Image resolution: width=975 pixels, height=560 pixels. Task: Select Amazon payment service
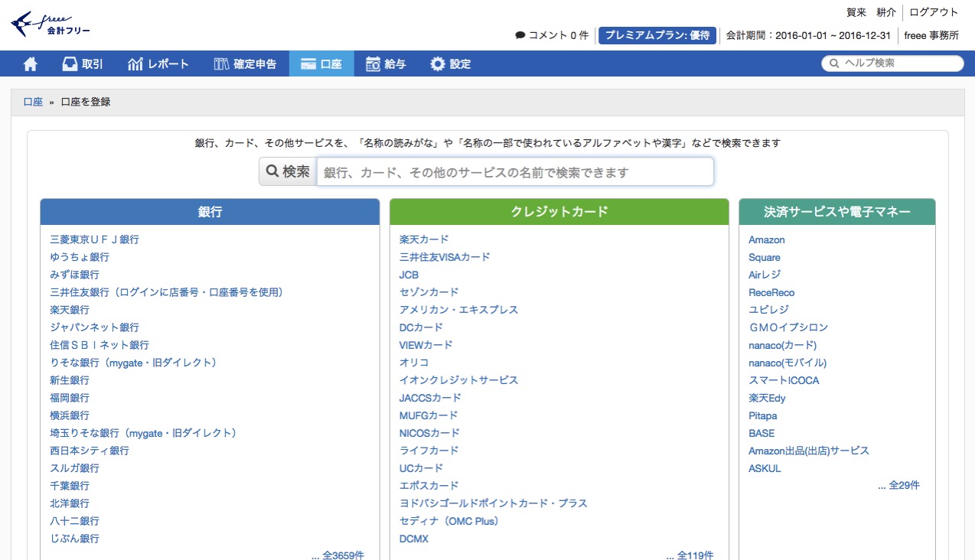[x=767, y=239]
